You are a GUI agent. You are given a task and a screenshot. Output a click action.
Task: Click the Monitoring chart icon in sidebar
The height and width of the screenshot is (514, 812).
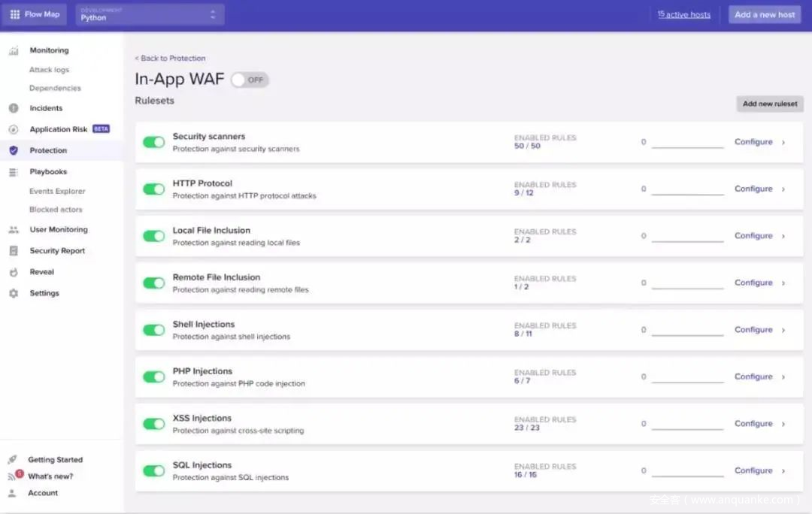pos(14,51)
